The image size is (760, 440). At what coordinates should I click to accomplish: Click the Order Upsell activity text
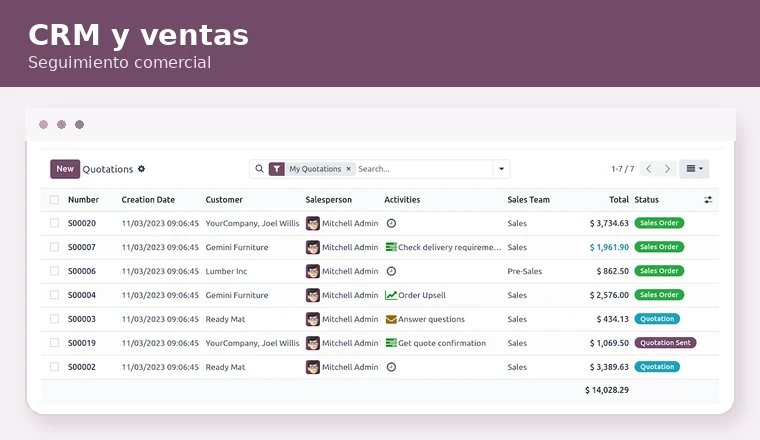[422, 295]
